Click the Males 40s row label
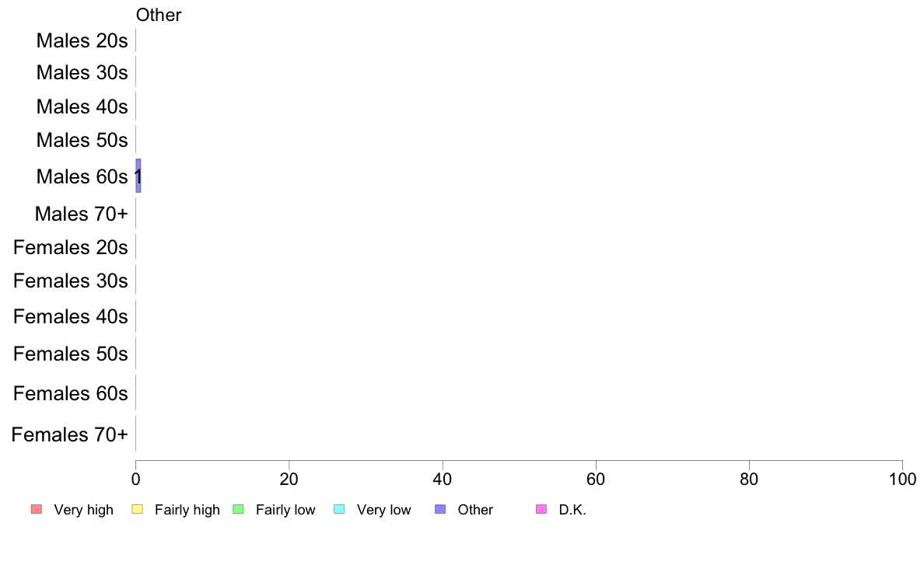 point(82,106)
